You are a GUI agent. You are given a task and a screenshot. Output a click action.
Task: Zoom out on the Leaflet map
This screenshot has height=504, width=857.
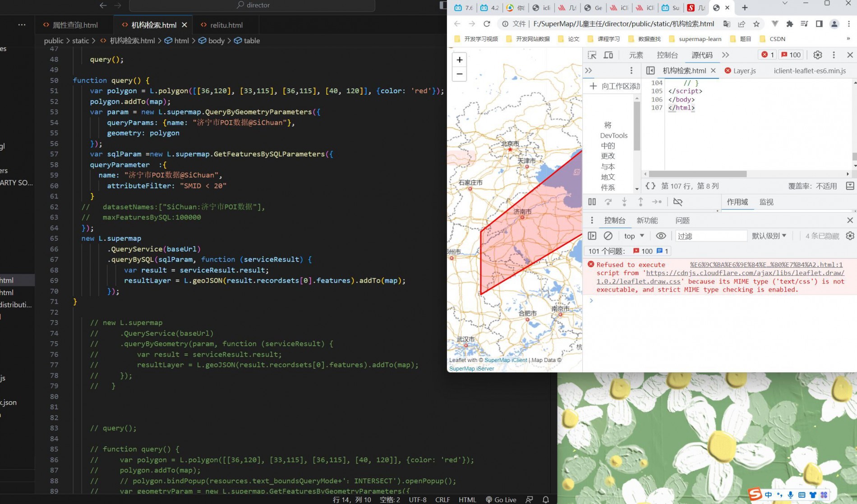tap(459, 74)
